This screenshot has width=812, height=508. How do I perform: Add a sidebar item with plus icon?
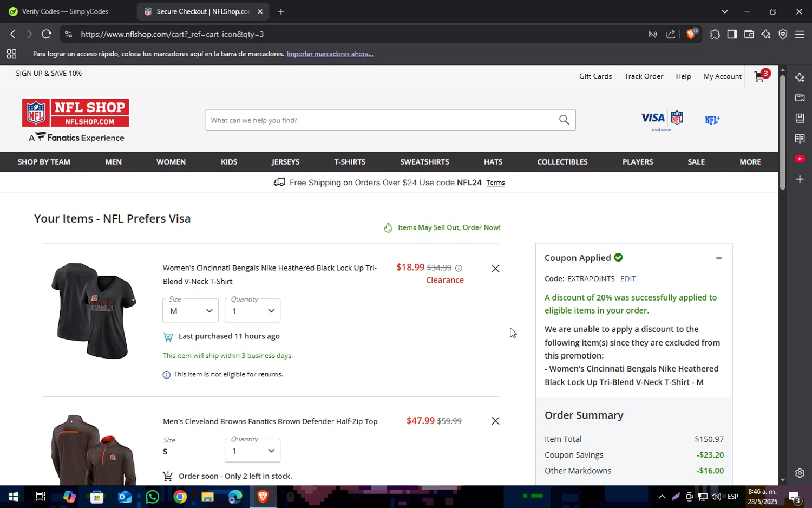[x=800, y=179]
